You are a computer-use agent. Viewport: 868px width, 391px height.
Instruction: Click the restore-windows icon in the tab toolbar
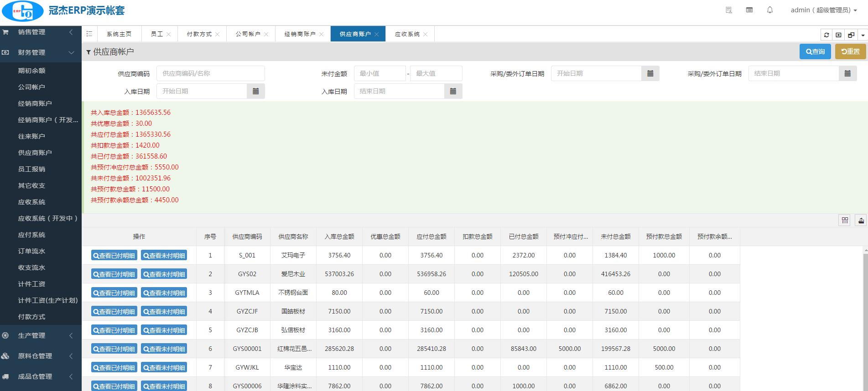point(851,35)
